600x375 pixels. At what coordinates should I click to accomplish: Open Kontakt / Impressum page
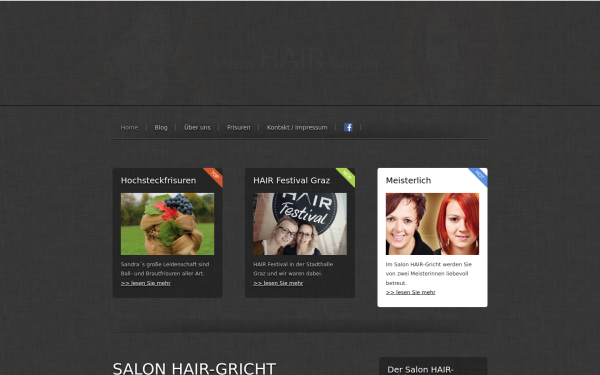pyautogui.click(x=297, y=127)
